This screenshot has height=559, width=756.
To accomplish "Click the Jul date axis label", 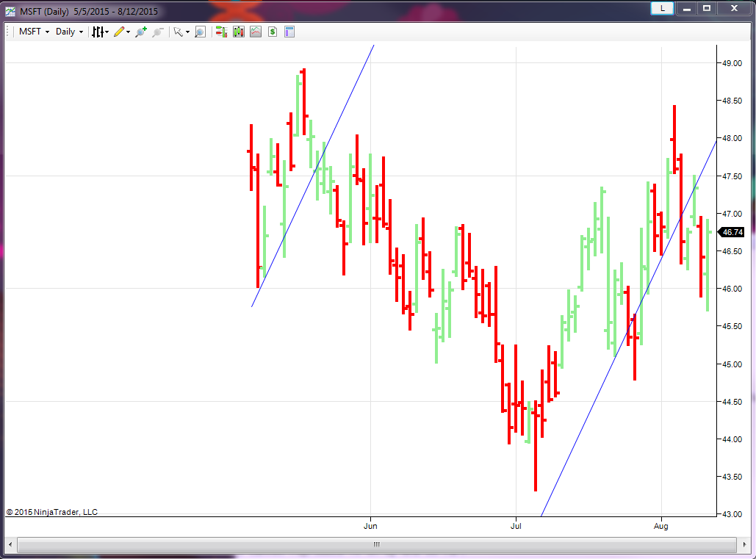I will tap(516, 526).
